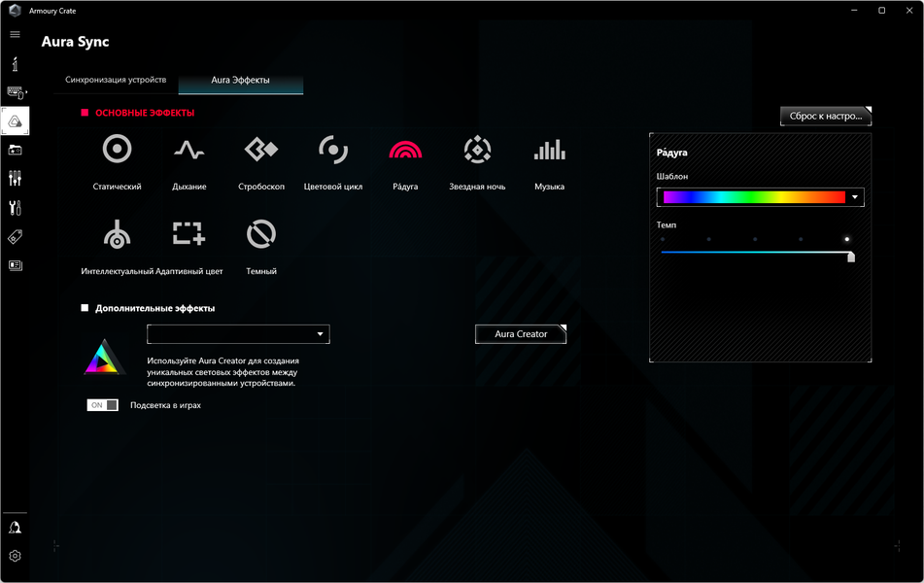Open the Devices sidebar icon with keyboard
The width and height of the screenshot is (924, 583).
[x=16, y=92]
